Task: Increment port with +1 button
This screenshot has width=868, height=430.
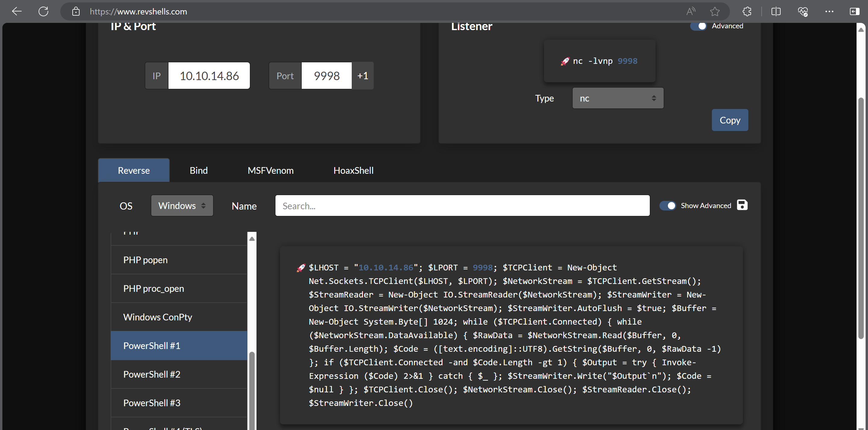Action: point(363,76)
